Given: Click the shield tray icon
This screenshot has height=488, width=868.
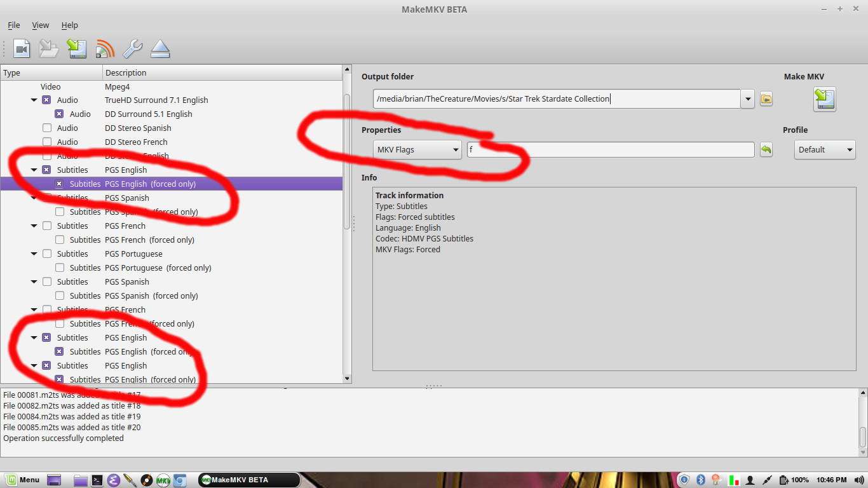Looking at the screenshot, I should tap(684, 480).
